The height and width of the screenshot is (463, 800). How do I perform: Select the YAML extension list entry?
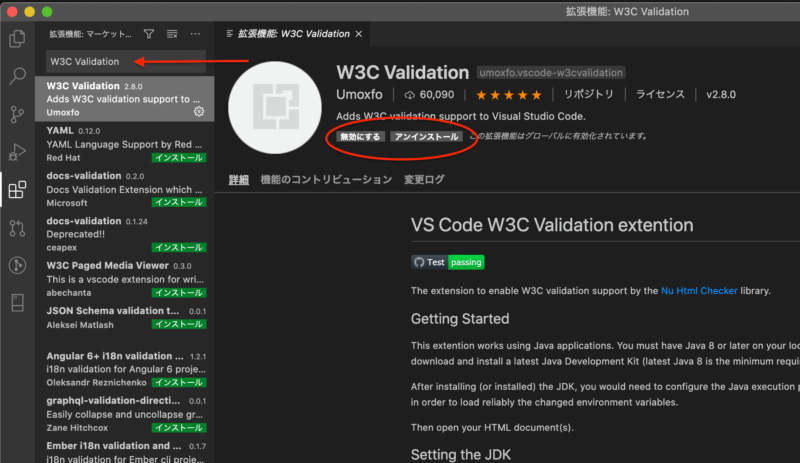[124, 144]
